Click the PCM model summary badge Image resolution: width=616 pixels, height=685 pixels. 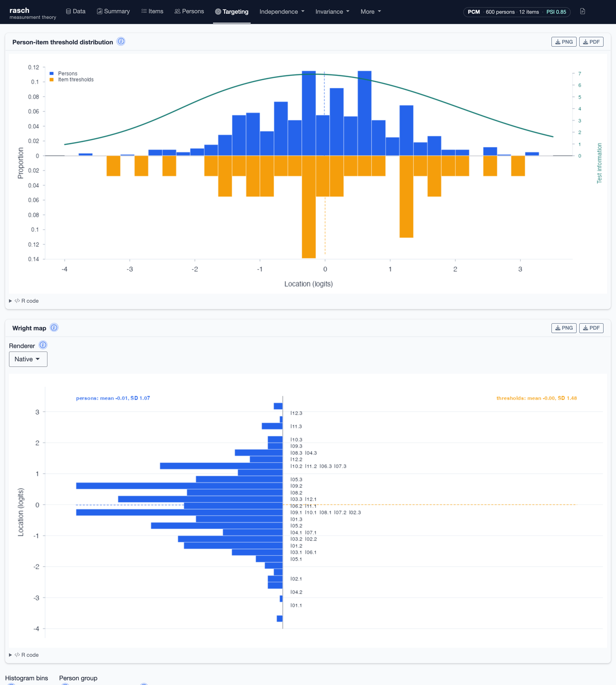(x=517, y=12)
